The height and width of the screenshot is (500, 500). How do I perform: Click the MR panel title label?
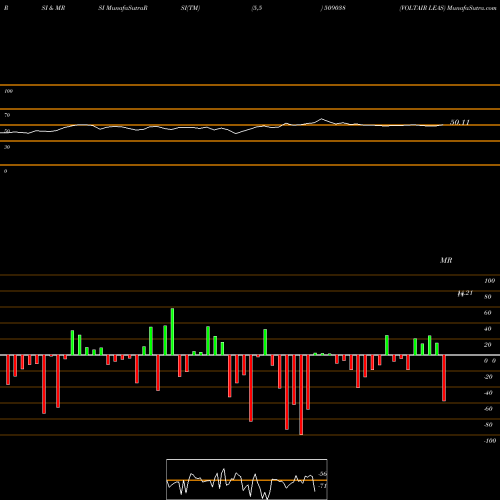coord(446,260)
